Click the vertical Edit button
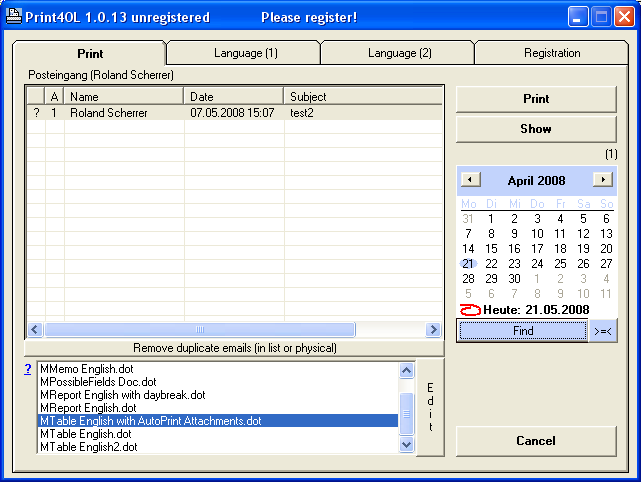The width and height of the screenshot is (641, 482). point(430,407)
